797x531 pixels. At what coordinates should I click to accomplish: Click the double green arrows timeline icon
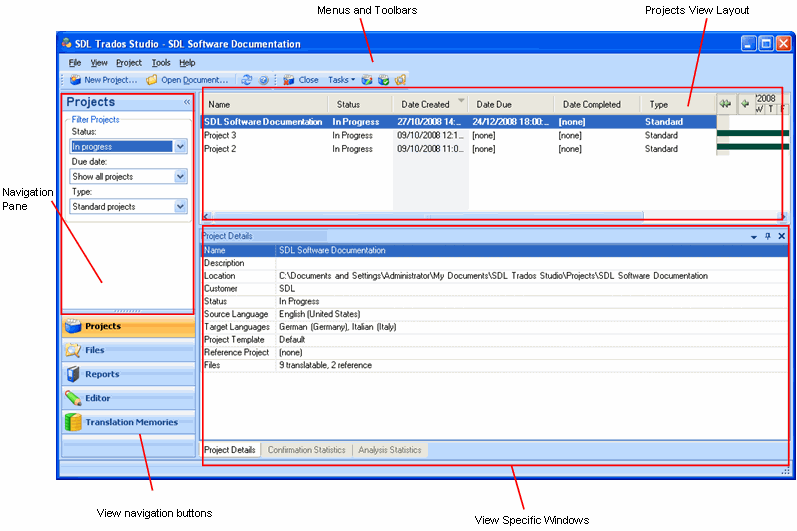[725, 104]
